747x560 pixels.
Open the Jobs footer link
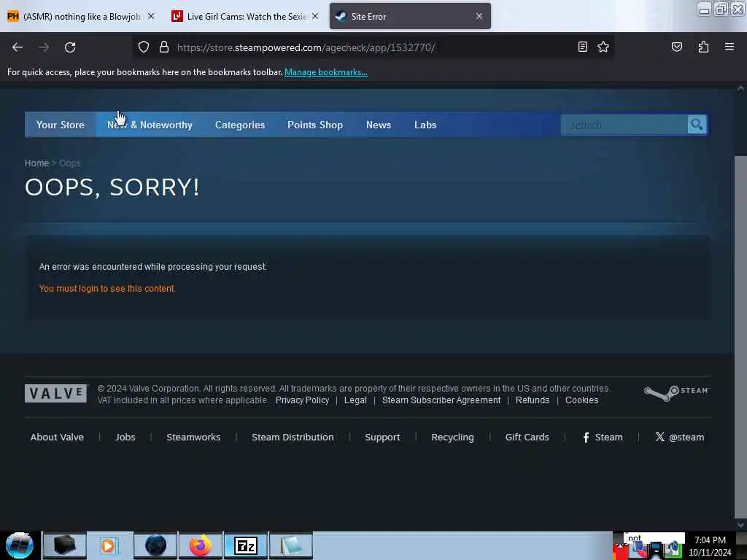pyautogui.click(x=125, y=437)
